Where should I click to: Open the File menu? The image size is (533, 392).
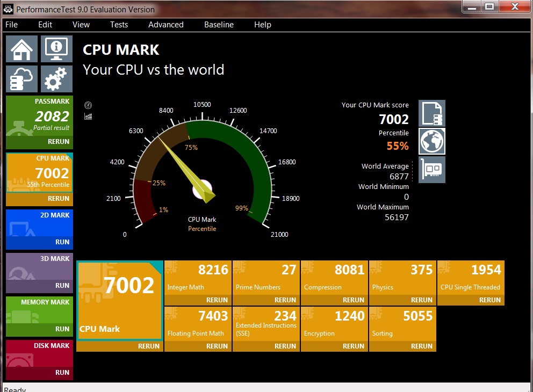pyautogui.click(x=12, y=25)
